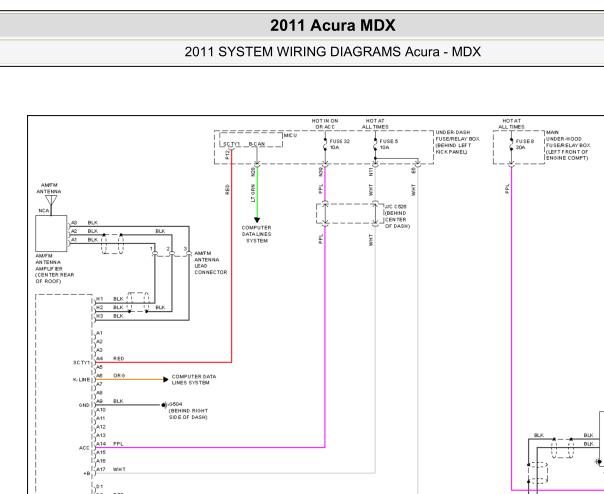The width and height of the screenshot is (604, 494).
Task: Click the "UNDER-DASH FUSE/RELAY BOX" description
Action: 458,142
